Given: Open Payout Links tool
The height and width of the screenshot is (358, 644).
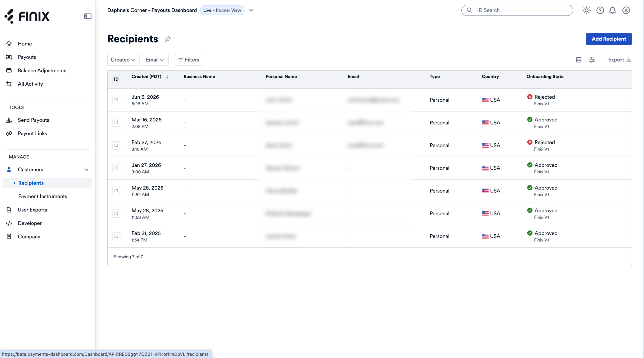Looking at the screenshot, I should coord(32,134).
